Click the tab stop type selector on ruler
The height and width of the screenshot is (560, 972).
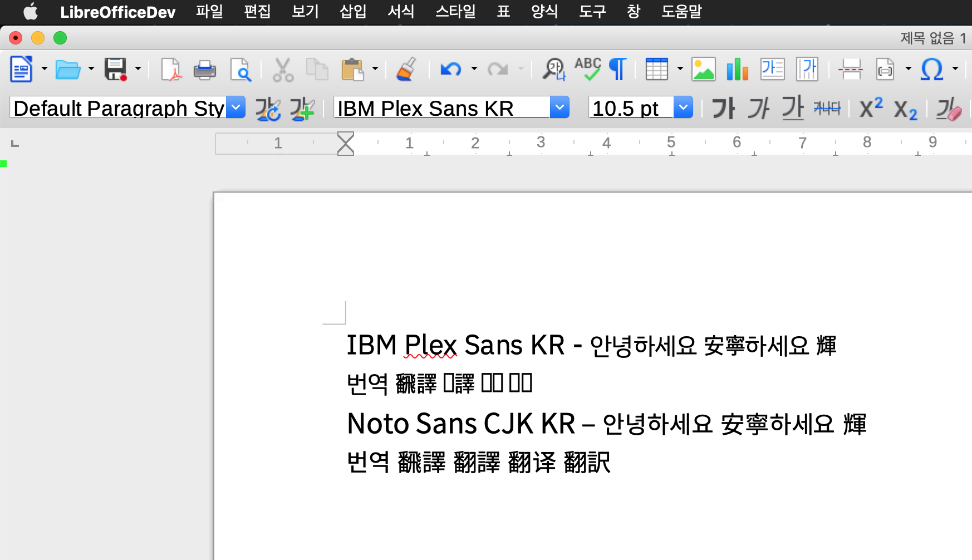pyautogui.click(x=15, y=144)
